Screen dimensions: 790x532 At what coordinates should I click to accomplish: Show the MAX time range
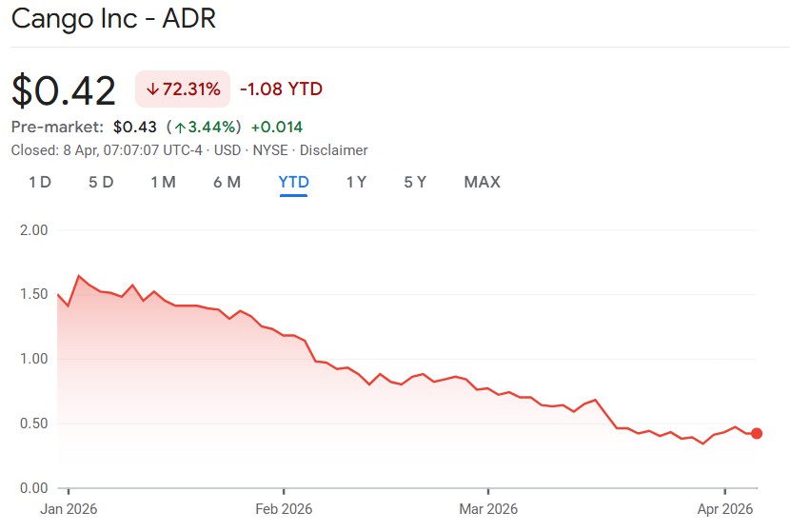[482, 182]
